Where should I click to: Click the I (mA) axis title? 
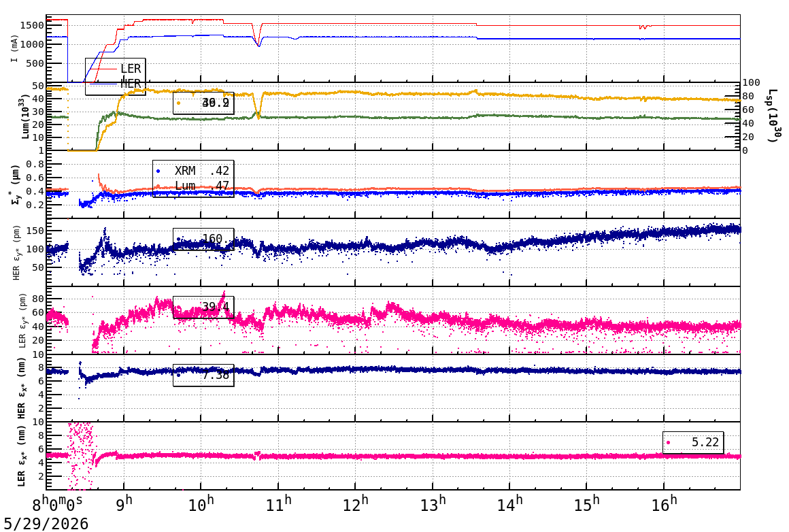pyautogui.click(x=14, y=49)
